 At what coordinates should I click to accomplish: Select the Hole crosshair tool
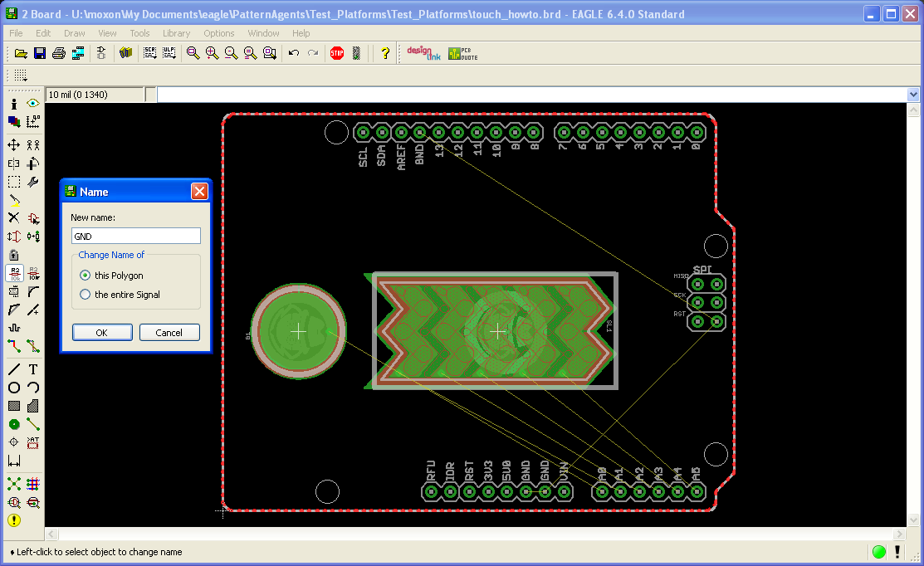[14, 443]
